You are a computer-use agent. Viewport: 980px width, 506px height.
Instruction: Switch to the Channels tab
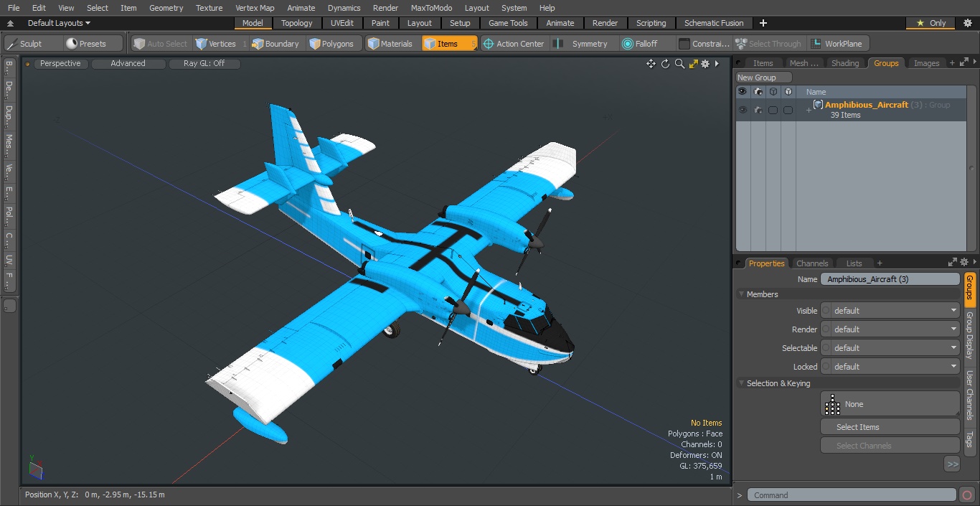812,263
